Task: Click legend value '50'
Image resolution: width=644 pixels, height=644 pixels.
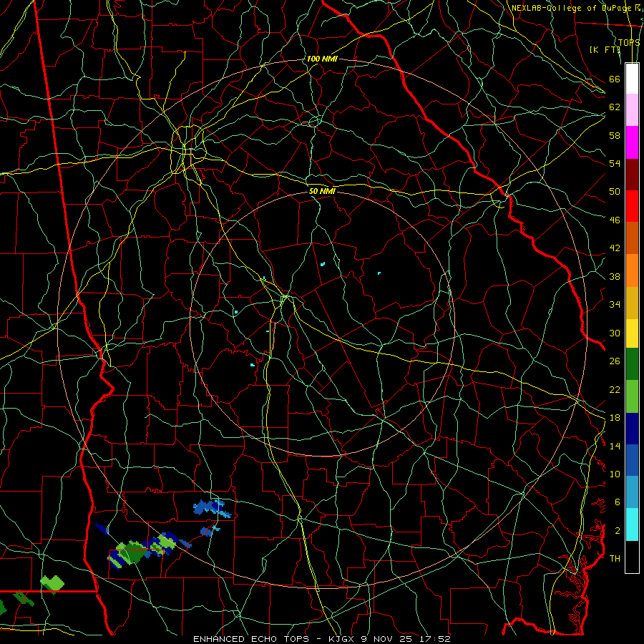Action: 615,191
